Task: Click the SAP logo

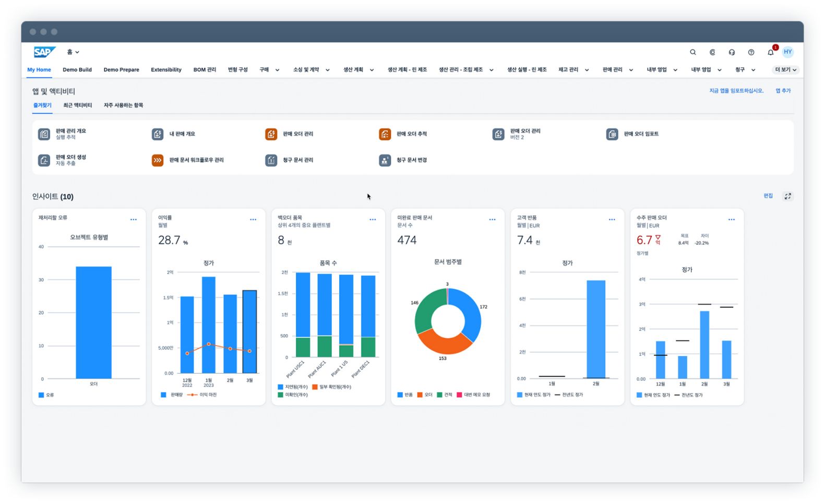Action: click(x=44, y=52)
